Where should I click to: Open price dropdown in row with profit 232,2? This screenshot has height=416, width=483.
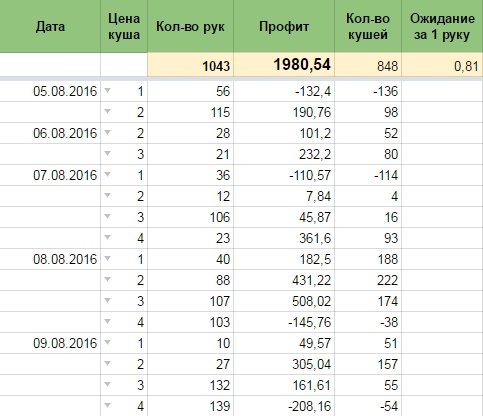click(107, 153)
